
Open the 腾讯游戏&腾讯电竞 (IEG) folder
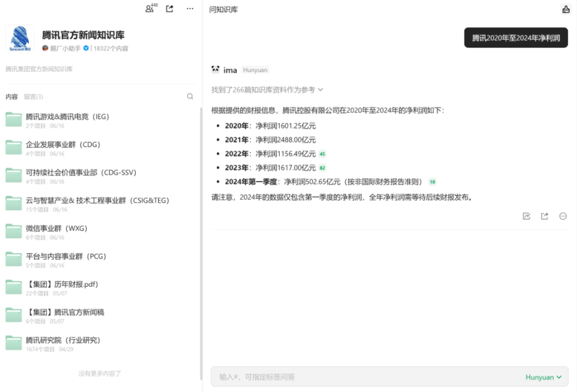click(99, 120)
